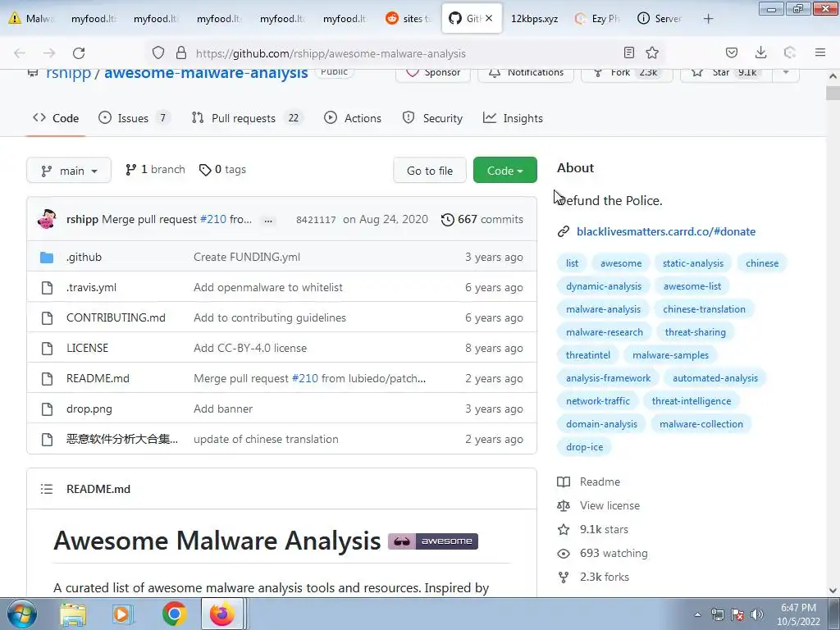Image resolution: width=840 pixels, height=630 pixels.
Task: Open the Insights tab
Action: [513, 118]
